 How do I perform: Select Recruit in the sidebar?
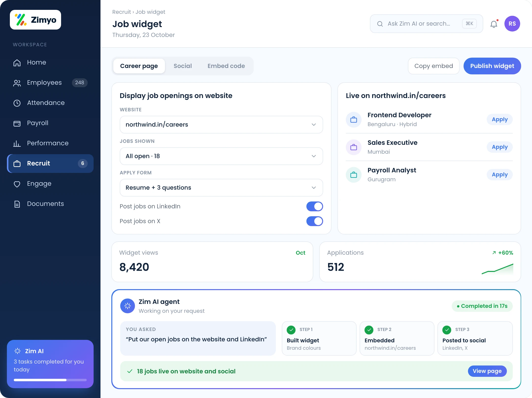click(50, 163)
